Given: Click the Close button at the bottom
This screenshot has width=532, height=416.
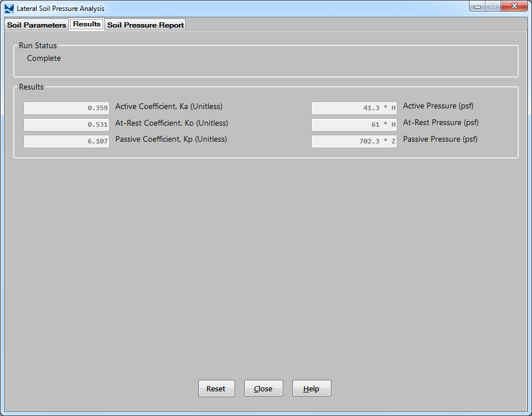Looking at the screenshot, I should coord(263,388).
